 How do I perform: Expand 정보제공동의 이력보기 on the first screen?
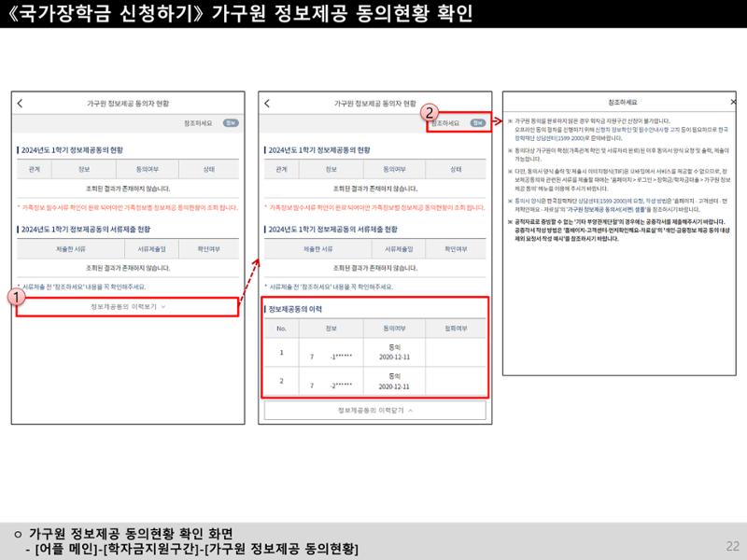128,307
